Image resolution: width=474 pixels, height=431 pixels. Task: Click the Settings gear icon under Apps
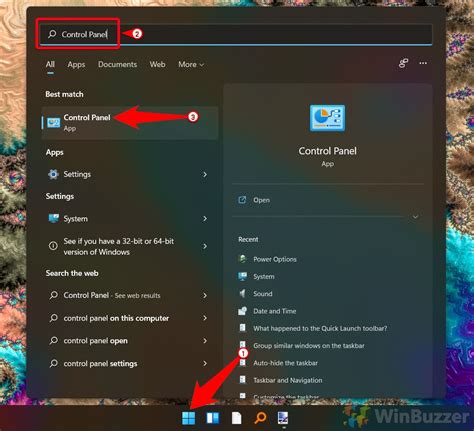point(53,174)
